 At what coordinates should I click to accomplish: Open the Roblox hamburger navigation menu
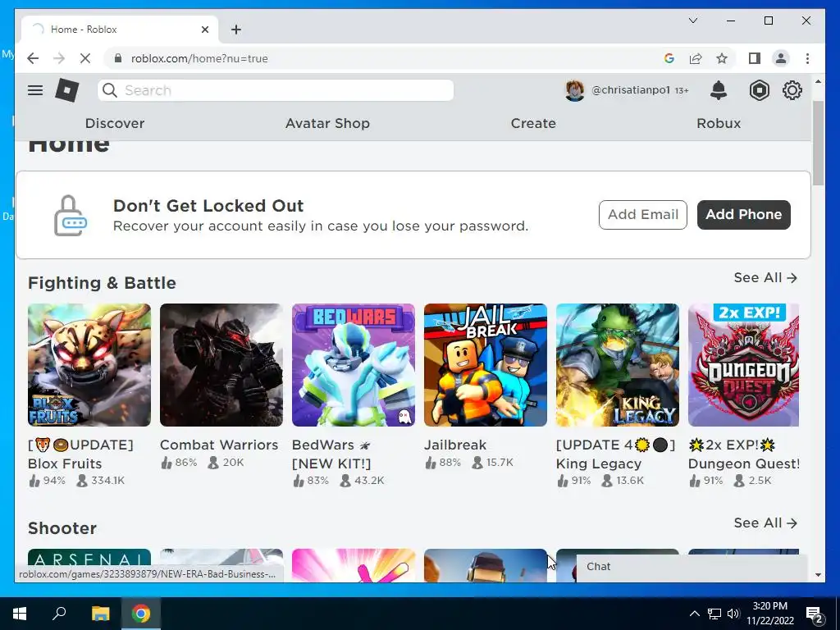(x=35, y=90)
